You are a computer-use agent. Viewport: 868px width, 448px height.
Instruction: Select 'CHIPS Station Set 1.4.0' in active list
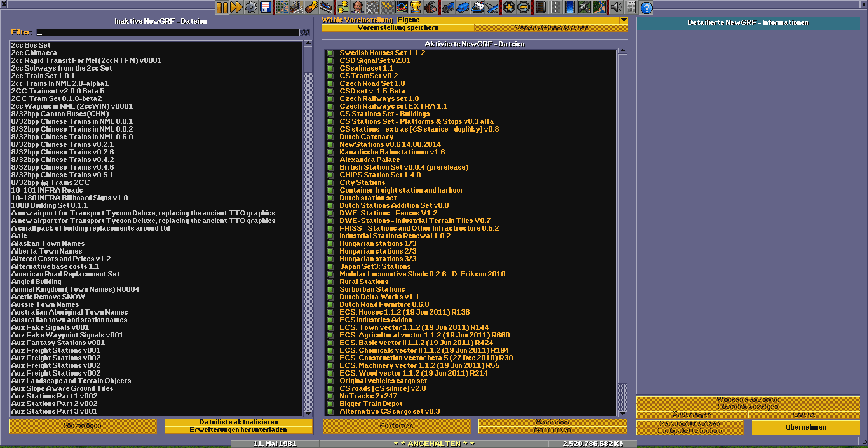471,175
